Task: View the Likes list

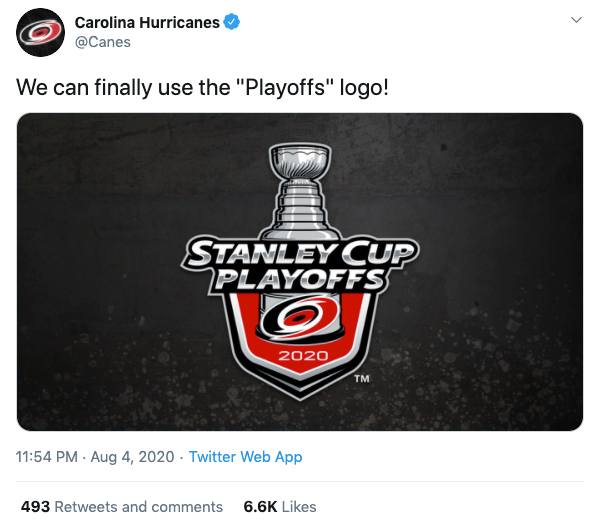Action: (x=300, y=507)
